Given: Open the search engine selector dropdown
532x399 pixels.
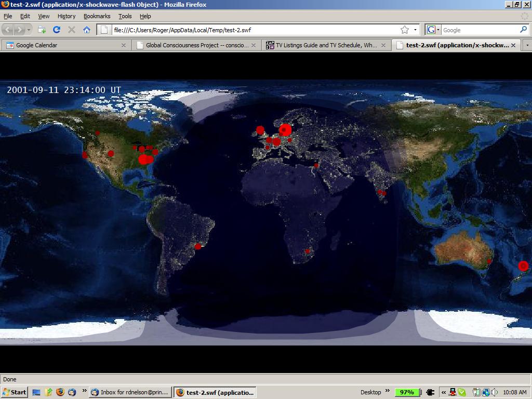Looking at the screenshot, I should 433,30.
